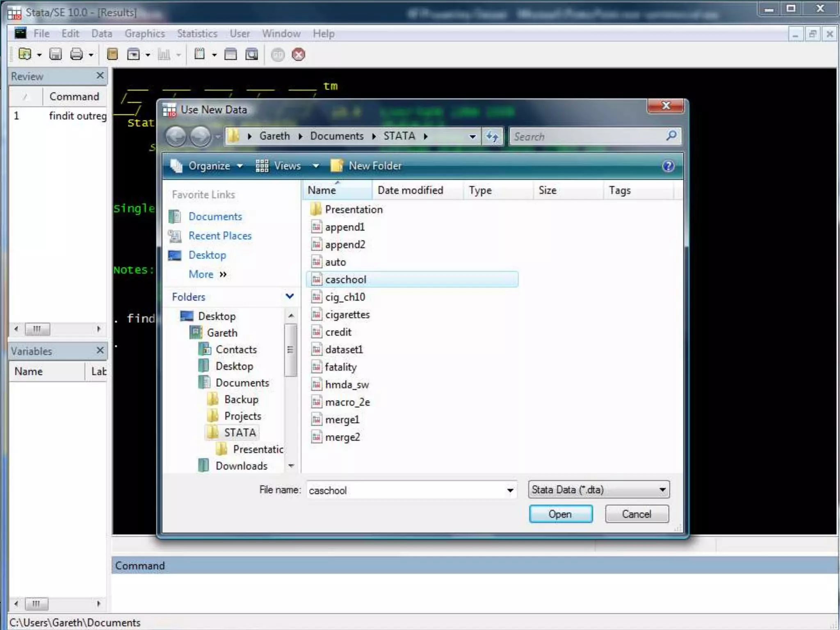Click the Search input field
Image resolution: width=840 pixels, height=630 pixels.
587,137
